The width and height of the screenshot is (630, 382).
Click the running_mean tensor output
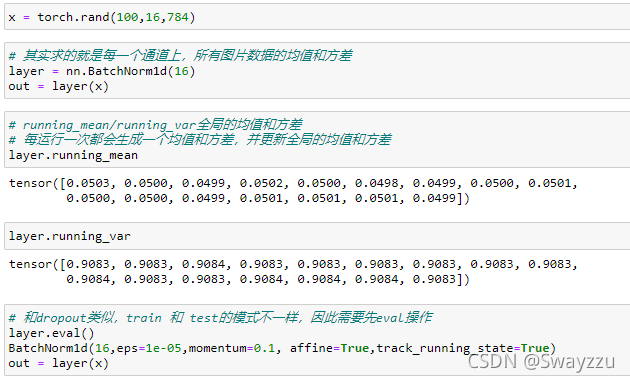[293, 191]
